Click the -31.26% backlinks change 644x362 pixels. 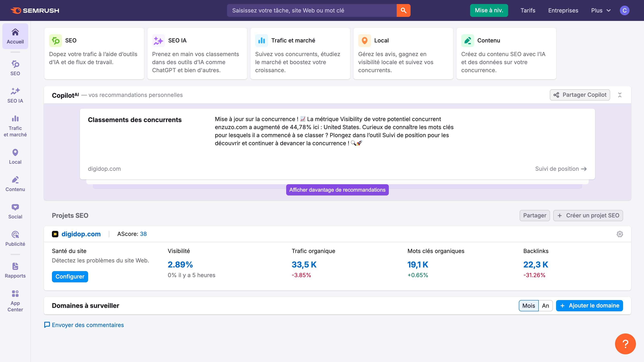tap(534, 275)
